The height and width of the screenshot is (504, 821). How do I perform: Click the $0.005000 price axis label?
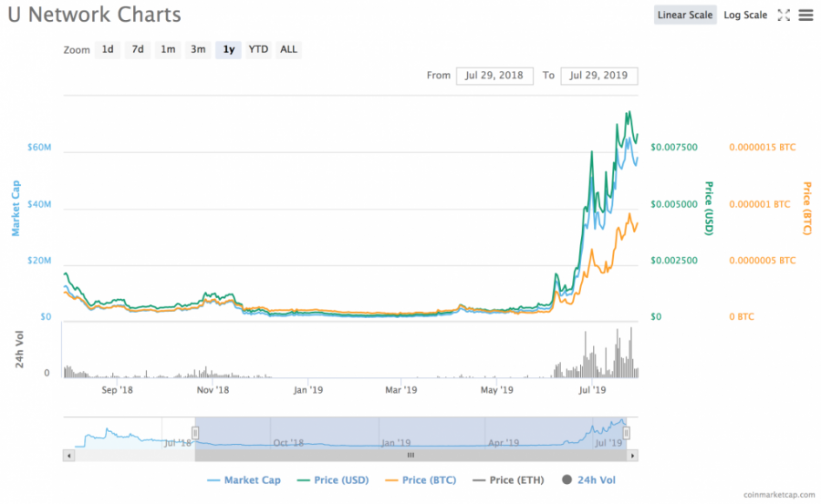click(x=674, y=204)
